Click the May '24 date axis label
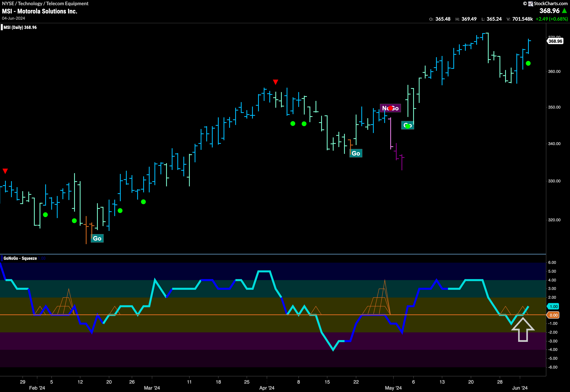 (393, 388)
